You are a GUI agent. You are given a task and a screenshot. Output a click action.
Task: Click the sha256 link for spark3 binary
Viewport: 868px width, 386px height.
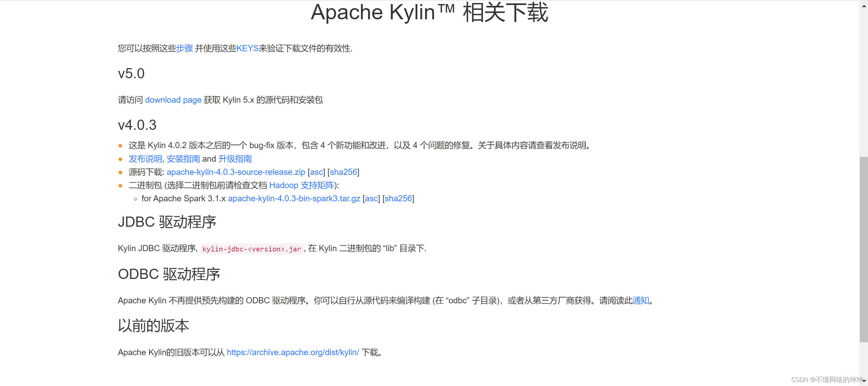[x=398, y=199]
